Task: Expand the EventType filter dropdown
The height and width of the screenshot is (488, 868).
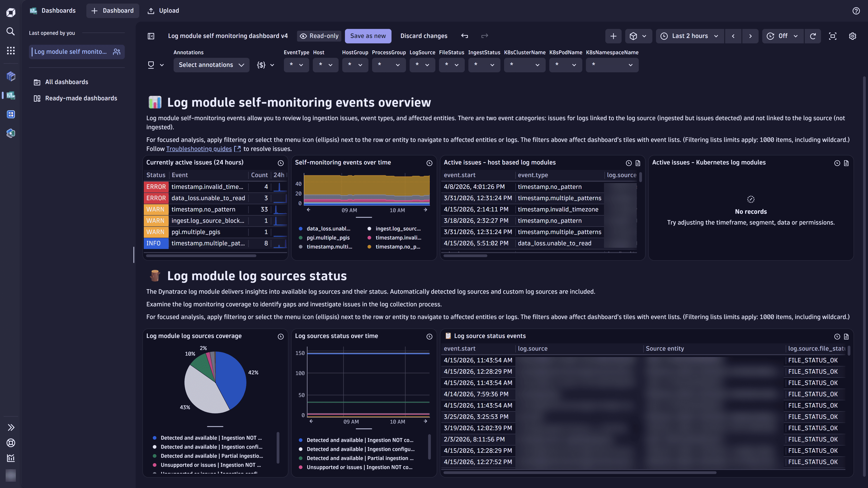Action: pyautogui.click(x=296, y=65)
